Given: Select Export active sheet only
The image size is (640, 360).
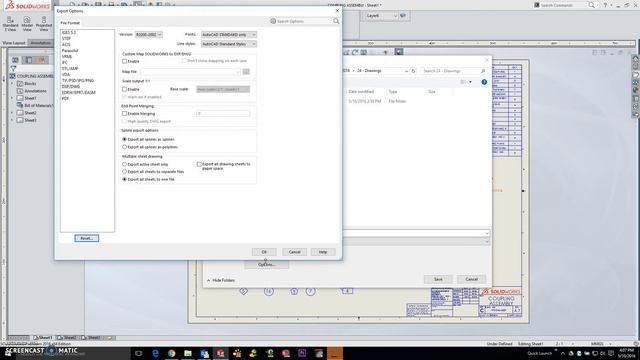Looking at the screenshot, I should pyautogui.click(x=124, y=164).
